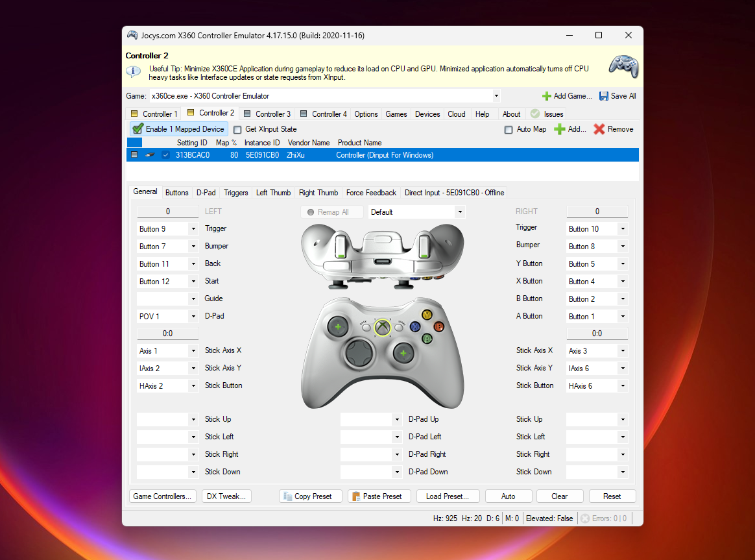Click the Paste Preset clipboard icon
This screenshot has width=755, height=560.
356,496
